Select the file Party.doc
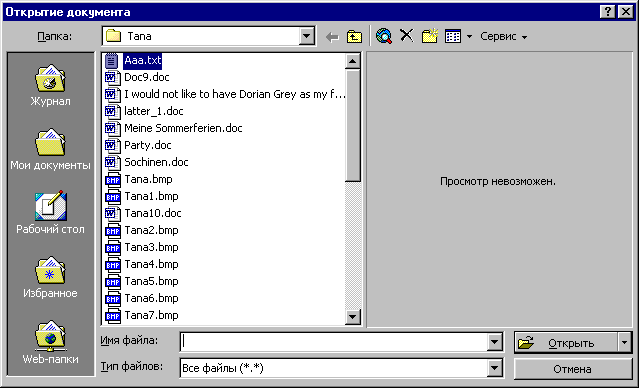This screenshot has height=388, width=639. tap(148, 146)
